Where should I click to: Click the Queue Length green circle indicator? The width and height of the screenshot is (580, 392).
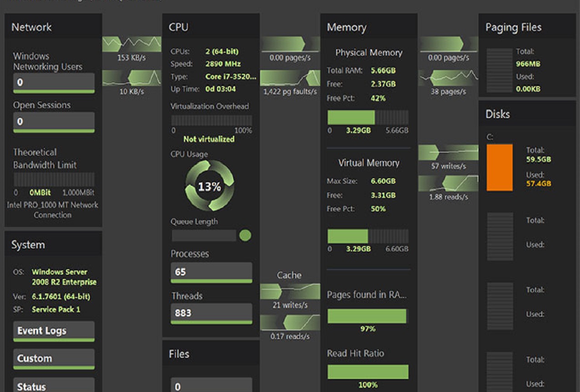click(245, 235)
